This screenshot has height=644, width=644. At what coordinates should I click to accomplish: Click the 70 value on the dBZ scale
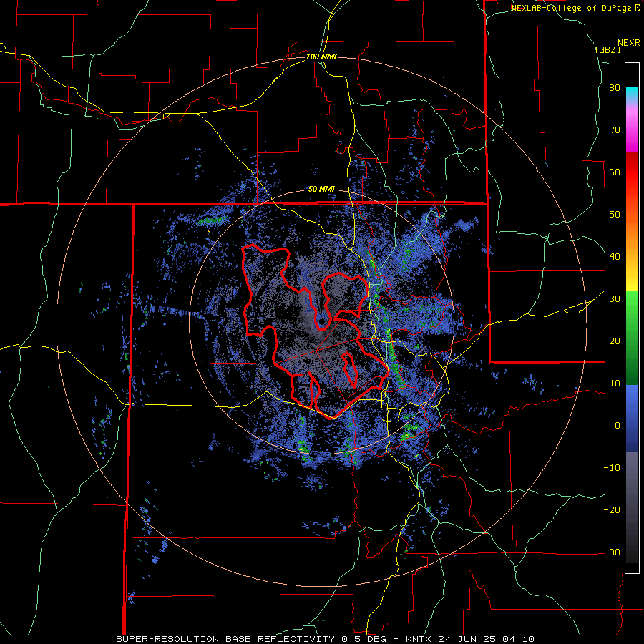pyautogui.click(x=615, y=130)
